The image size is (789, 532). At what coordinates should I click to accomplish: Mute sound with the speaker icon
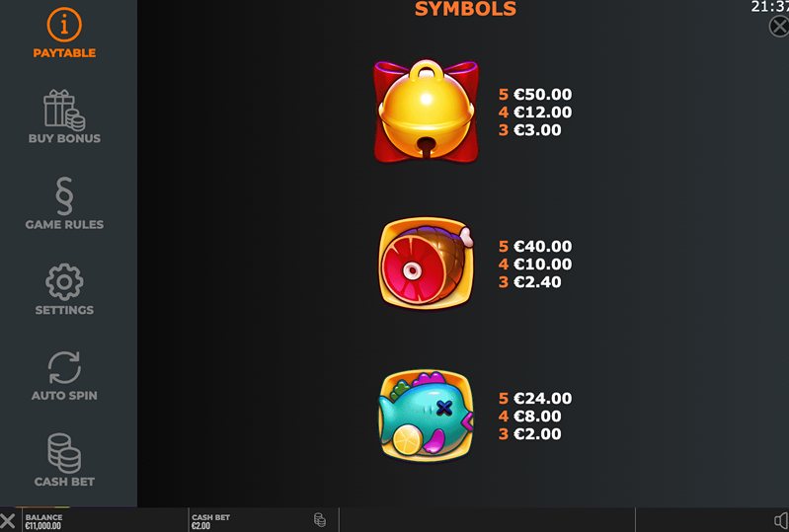click(x=781, y=520)
